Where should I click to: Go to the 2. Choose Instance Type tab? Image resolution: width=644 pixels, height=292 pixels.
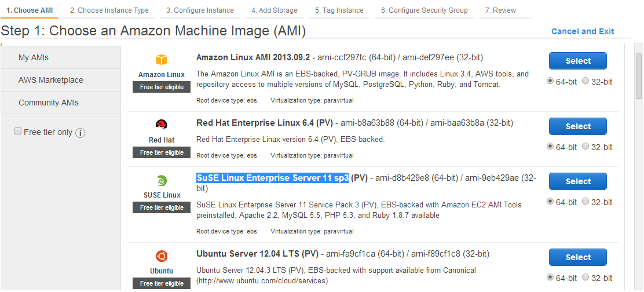pos(109,10)
